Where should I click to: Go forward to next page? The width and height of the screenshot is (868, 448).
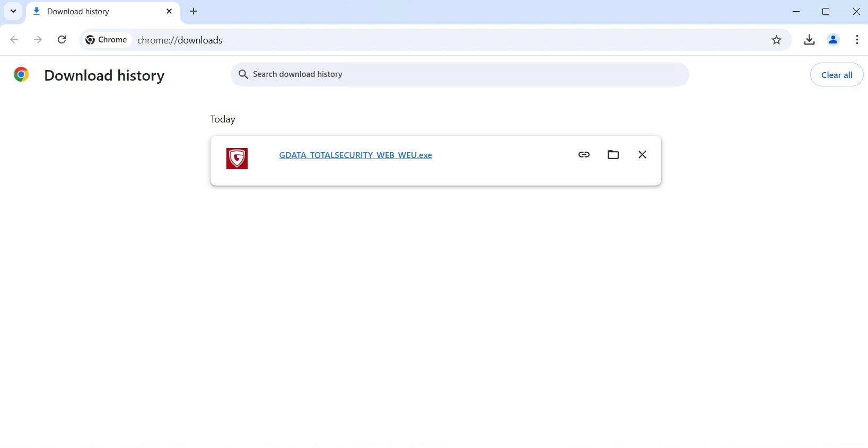[38, 40]
